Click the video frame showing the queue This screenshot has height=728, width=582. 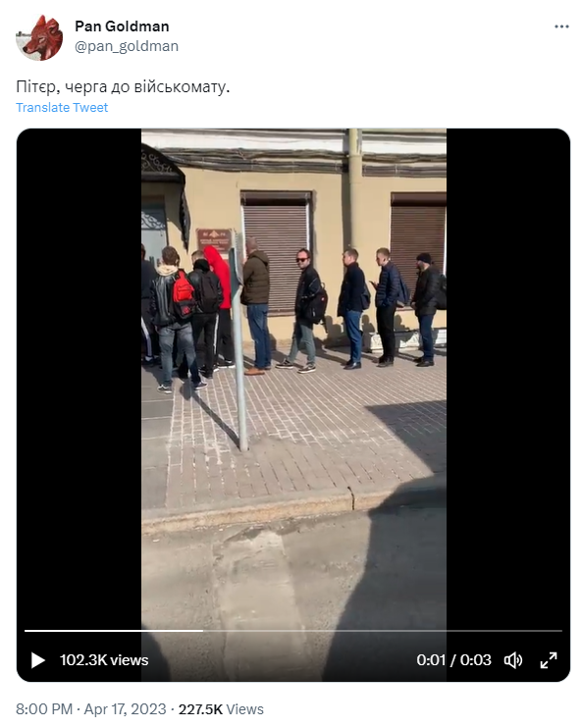click(293, 372)
